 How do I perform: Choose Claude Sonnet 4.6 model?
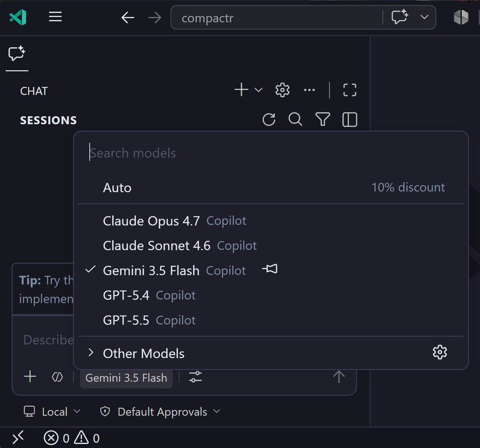coord(271,245)
